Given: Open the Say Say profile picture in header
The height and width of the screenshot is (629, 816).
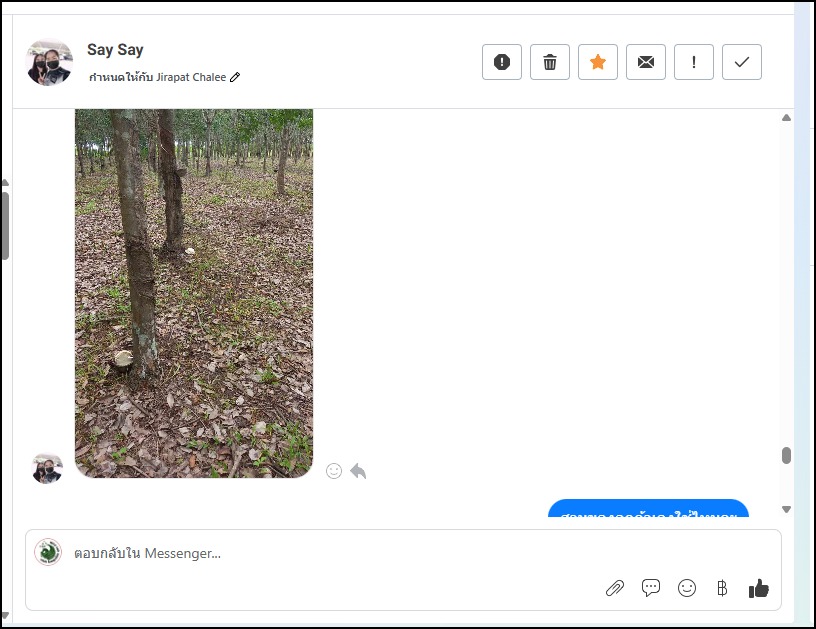Looking at the screenshot, I should (49, 62).
